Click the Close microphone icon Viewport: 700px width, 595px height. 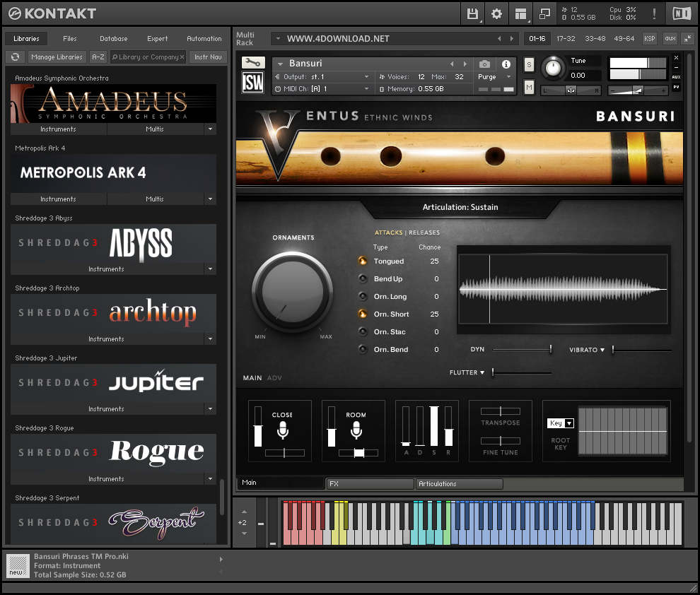[x=283, y=430]
